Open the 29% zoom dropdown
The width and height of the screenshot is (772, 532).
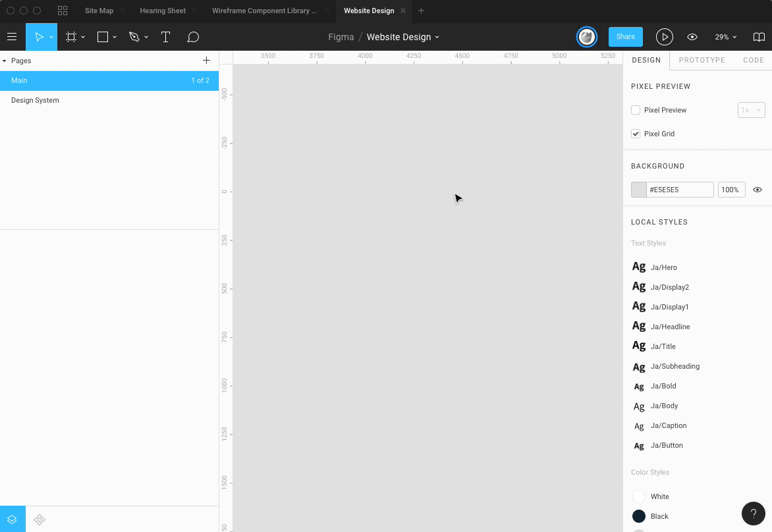726,37
